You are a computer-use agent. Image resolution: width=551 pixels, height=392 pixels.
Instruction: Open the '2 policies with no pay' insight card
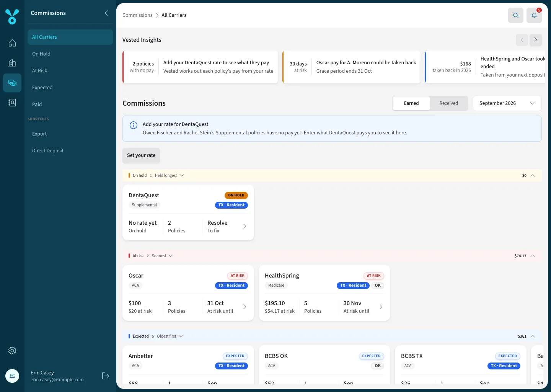tap(200, 67)
